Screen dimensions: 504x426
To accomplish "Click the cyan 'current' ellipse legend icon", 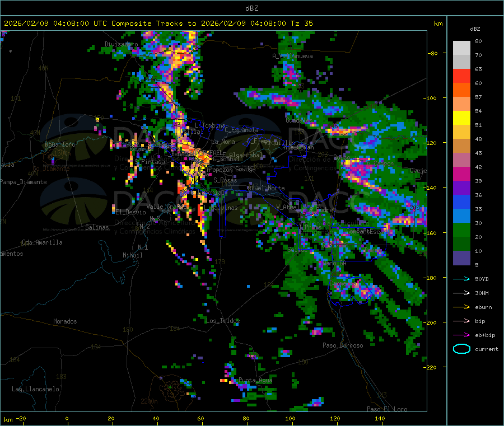I will click(461, 349).
